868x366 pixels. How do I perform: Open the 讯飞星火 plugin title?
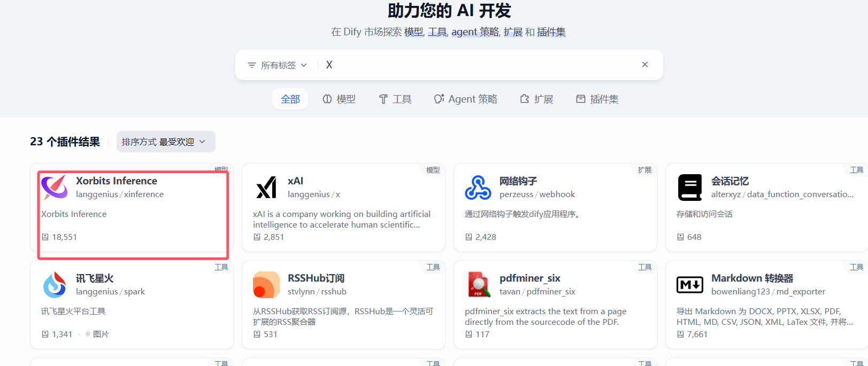coord(95,278)
